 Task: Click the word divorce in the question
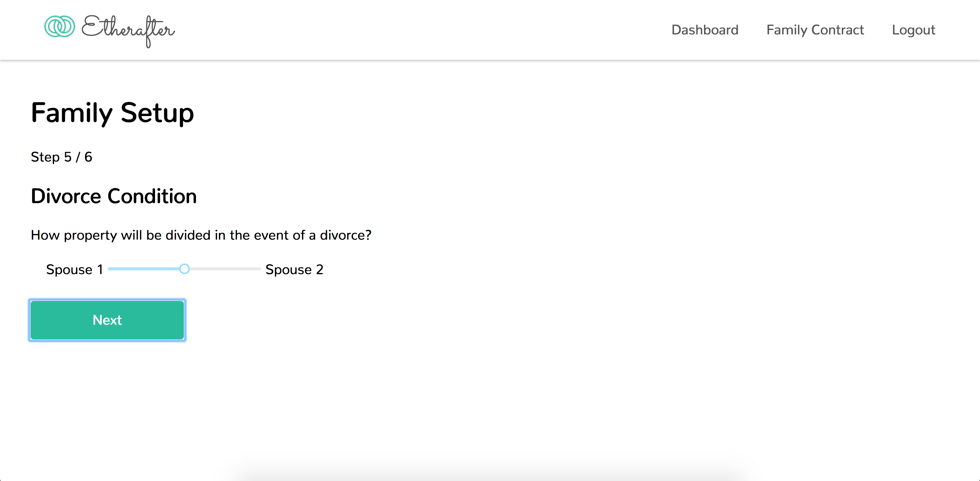tap(343, 235)
